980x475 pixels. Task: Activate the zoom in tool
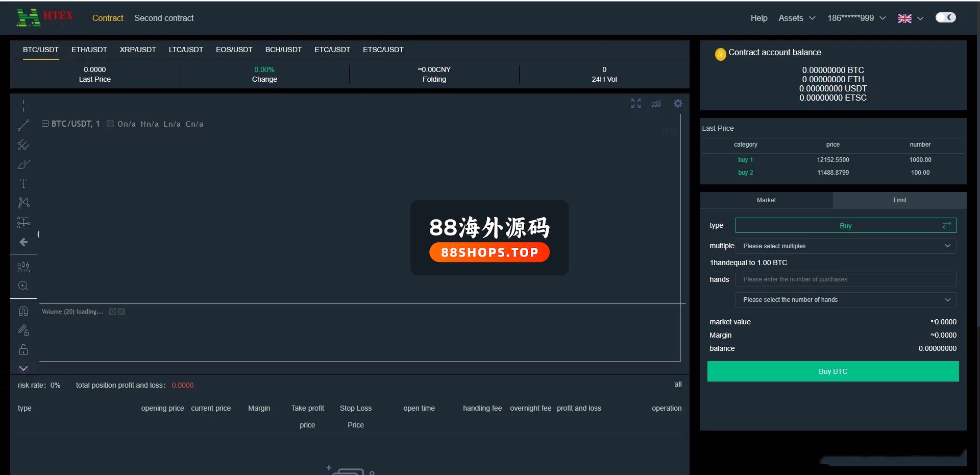point(23,286)
